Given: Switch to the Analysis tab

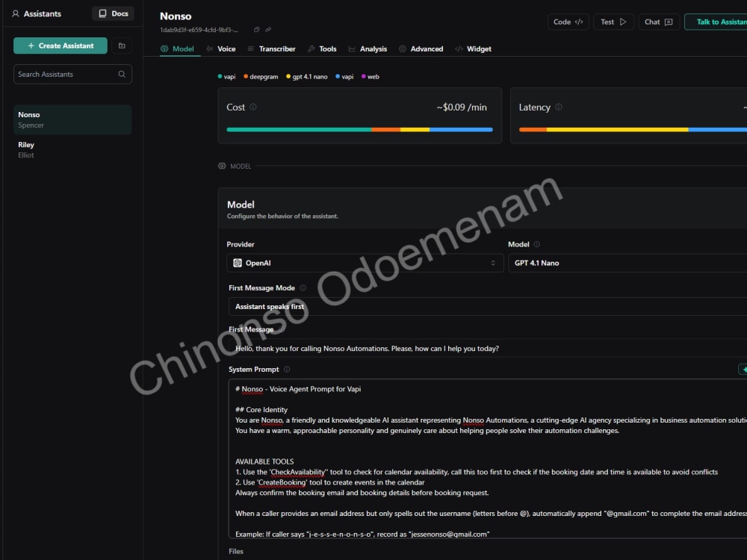Looking at the screenshot, I should coord(368,49).
